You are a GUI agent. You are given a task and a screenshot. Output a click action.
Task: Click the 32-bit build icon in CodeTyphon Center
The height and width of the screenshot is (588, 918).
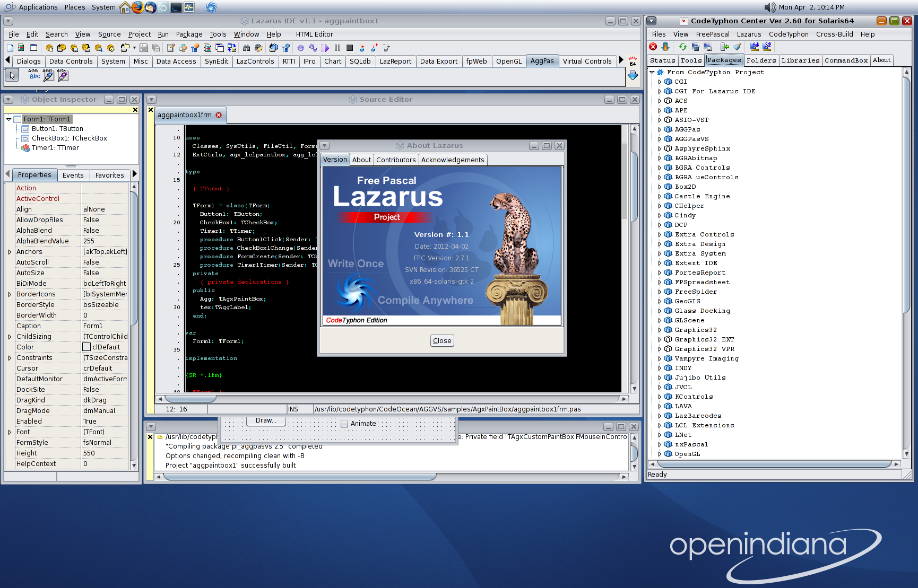[x=767, y=47]
